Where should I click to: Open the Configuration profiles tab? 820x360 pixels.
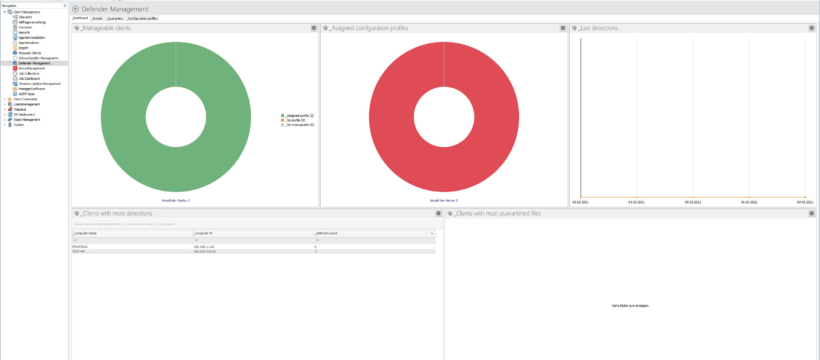click(x=142, y=18)
